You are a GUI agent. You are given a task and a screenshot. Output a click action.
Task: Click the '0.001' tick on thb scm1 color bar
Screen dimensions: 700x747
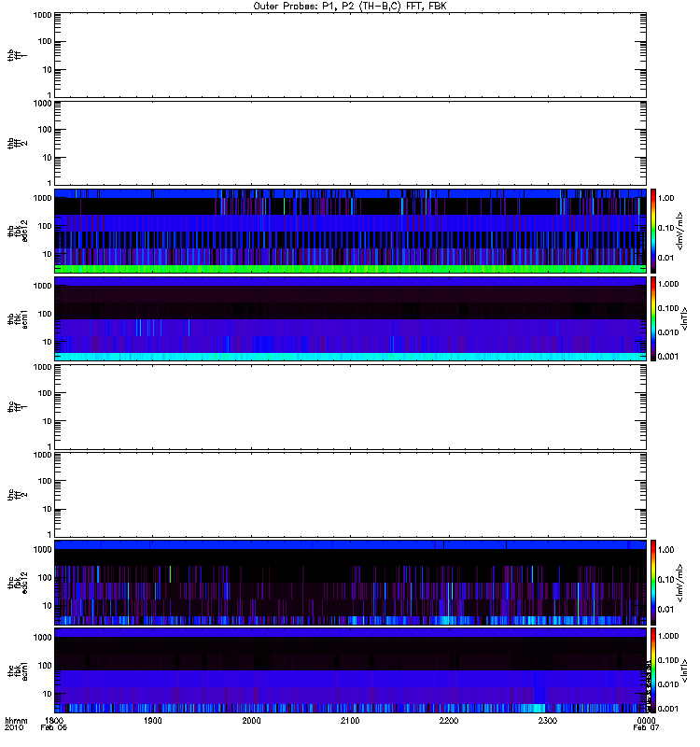(x=668, y=357)
